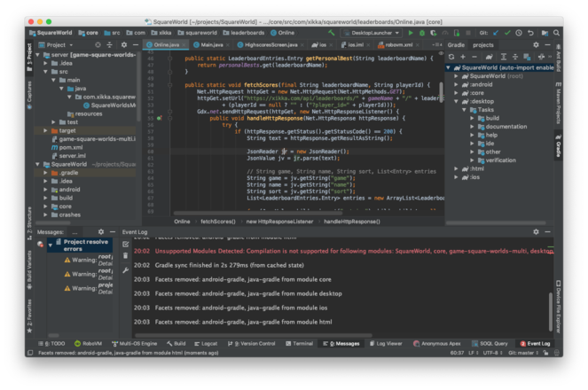The image size is (588, 390).
Task: Click the plus icon in Gradle toolbar
Action: coord(463,57)
